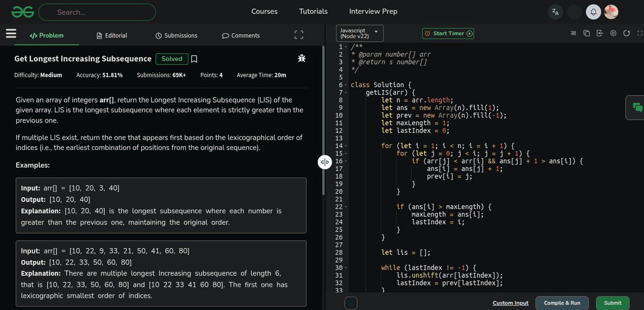Click Compile & Run
The width and height of the screenshot is (644, 310).
coord(562,303)
